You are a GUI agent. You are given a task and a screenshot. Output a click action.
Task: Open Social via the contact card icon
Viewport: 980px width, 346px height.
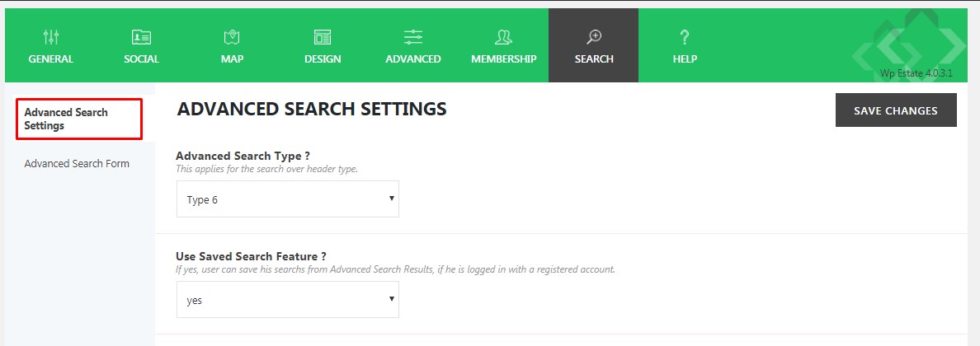pyautogui.click(x=141, y=37)
